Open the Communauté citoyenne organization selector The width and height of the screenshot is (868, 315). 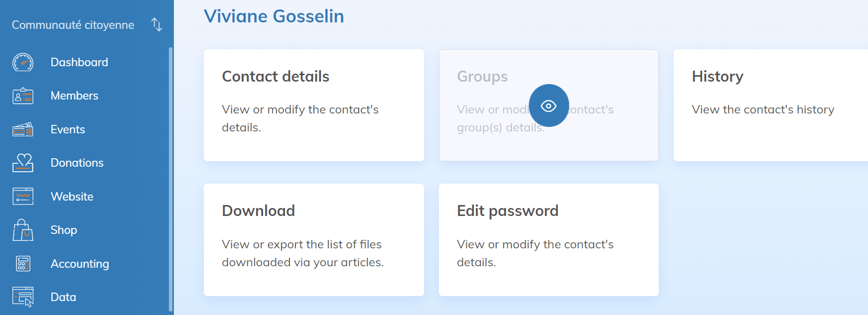click(73, 25)
